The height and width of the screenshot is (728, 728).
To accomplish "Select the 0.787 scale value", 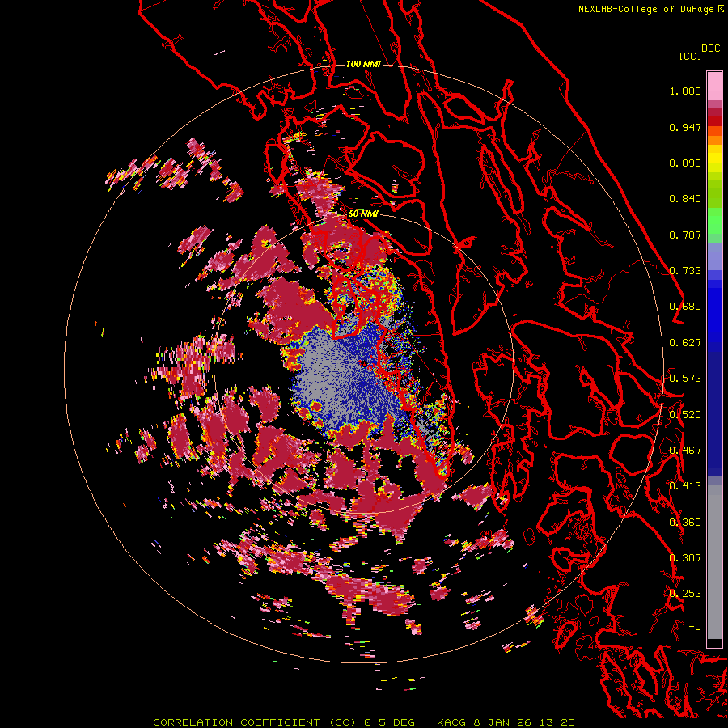I will tap(685, 235).
